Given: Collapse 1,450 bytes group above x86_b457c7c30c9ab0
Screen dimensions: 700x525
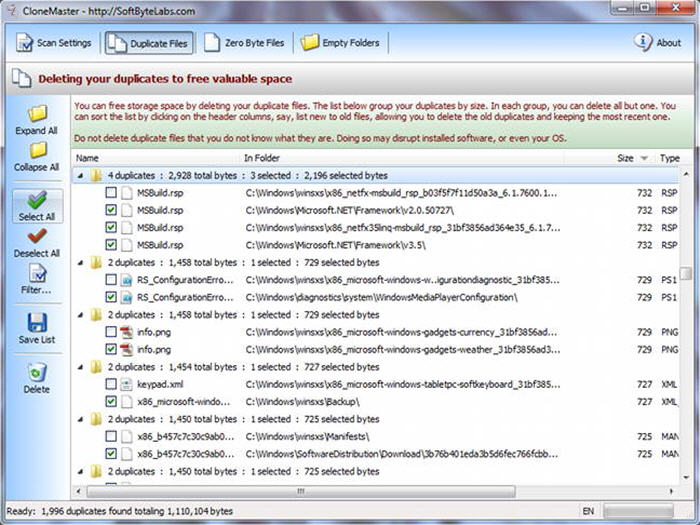Looking at the screenshot, I should 80,420.
